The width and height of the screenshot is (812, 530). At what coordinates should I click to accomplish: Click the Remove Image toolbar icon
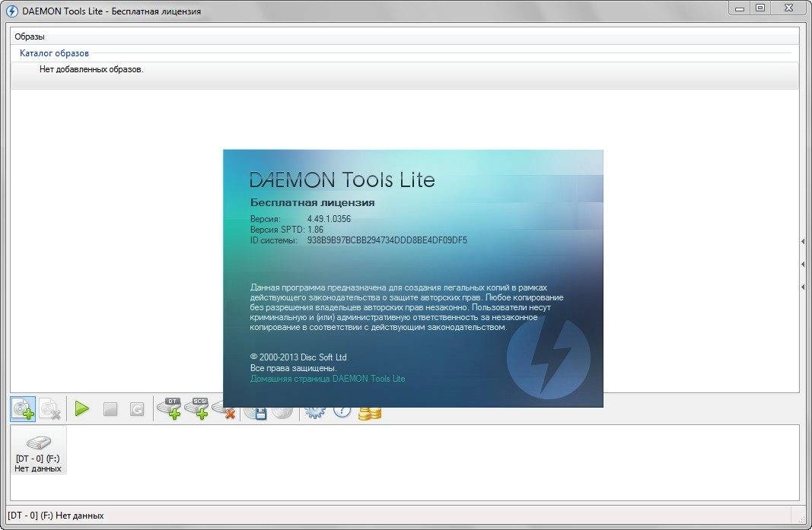click(50, 409)
